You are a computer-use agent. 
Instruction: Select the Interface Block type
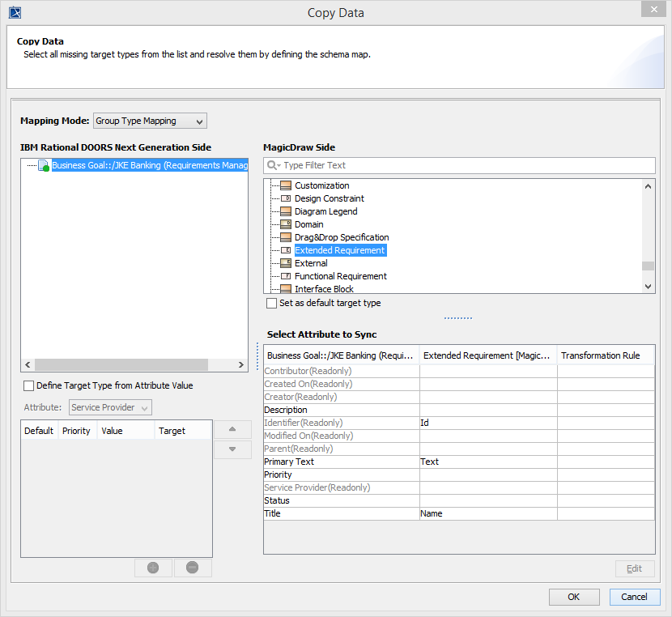(x=324, y=289)
